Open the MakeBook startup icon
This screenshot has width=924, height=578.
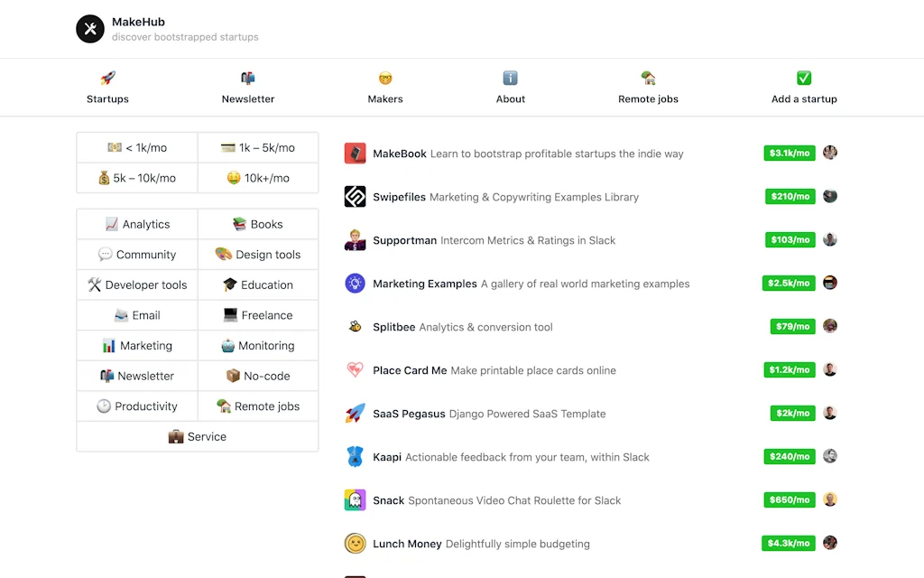click(x=355, y=154)
